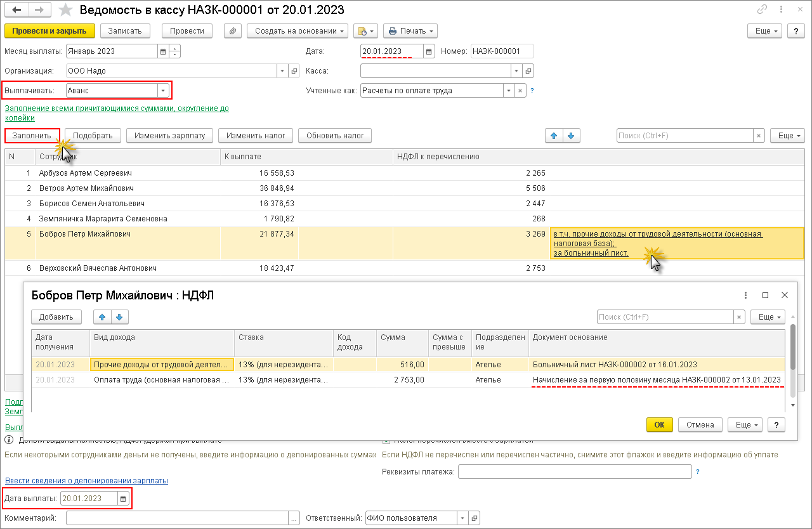This screenshot has width=812, height=529.
Task: Click the back navigation arrow
Action: 16,10
